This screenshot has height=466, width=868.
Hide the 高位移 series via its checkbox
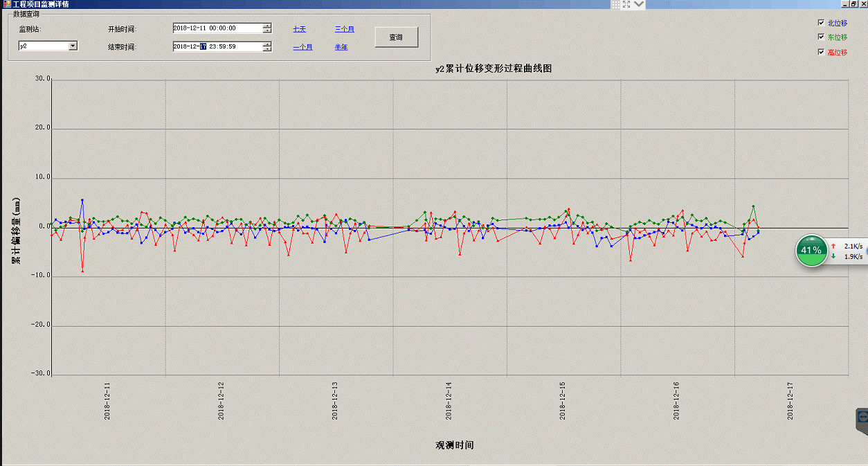click(822, 52)
